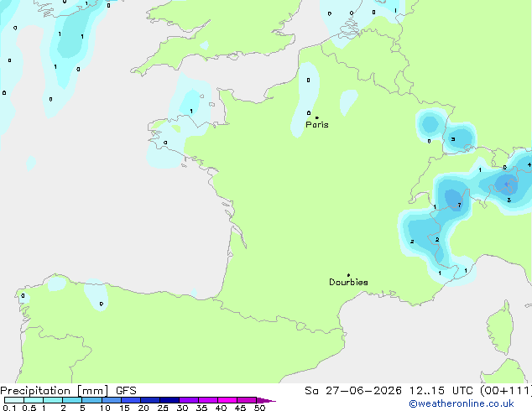Pick the 40–45 mm magenta legend swatch
The width and height of the screenshot is (532, 411).
click(227, 400)
